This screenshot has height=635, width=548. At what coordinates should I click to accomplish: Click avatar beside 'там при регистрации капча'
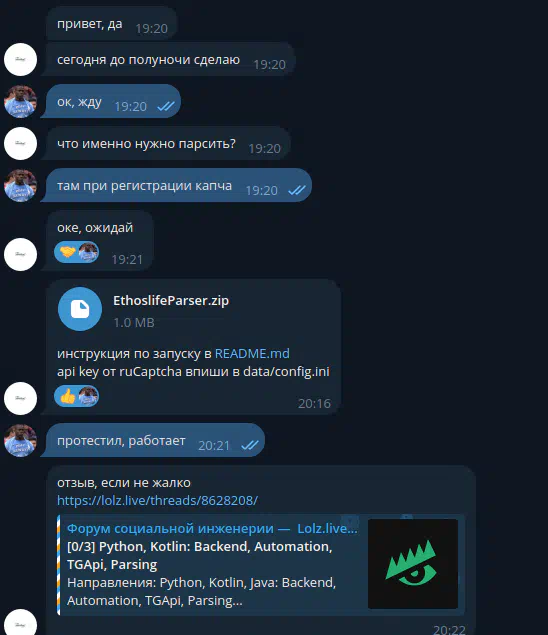pyautogui.click(x=20, y=185)
